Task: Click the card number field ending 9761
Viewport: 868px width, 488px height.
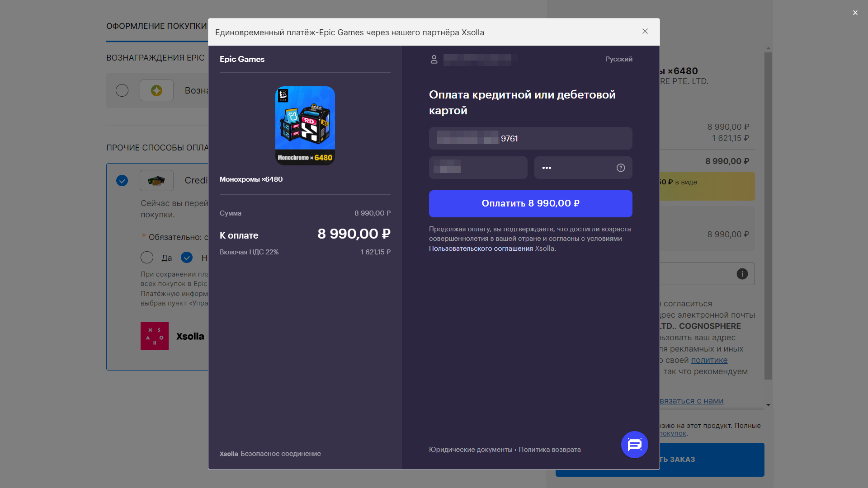Action: 530,138
